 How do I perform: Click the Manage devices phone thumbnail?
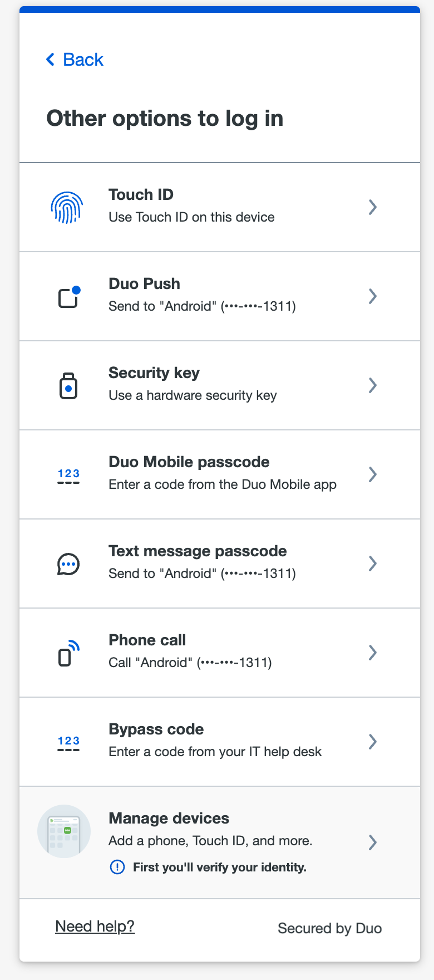coord(64,830)
